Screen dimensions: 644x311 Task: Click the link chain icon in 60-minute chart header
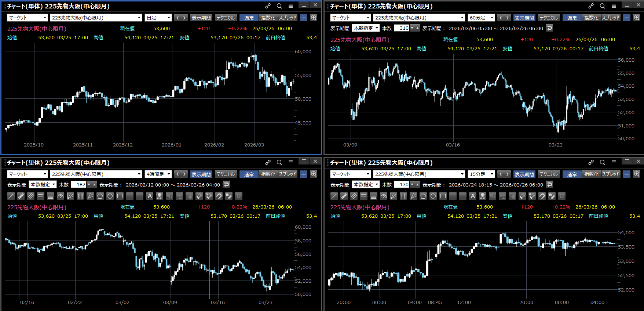591,6
